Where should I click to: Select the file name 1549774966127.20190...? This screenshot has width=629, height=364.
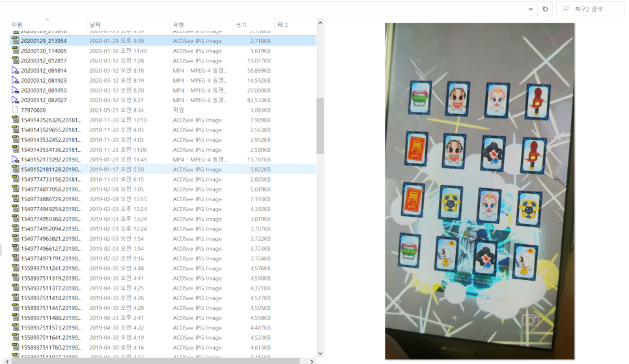pos(51,249)
